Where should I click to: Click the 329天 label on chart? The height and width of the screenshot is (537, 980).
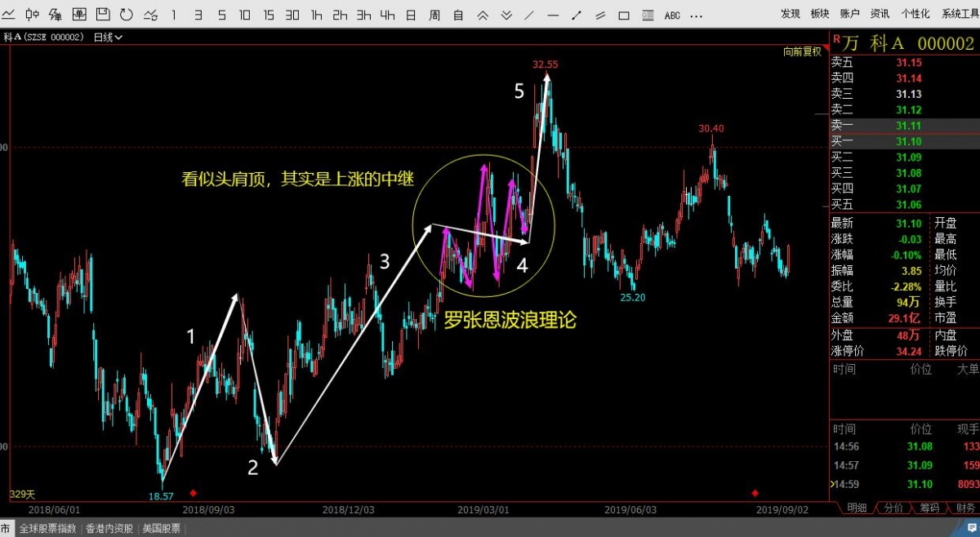point(22,494)
